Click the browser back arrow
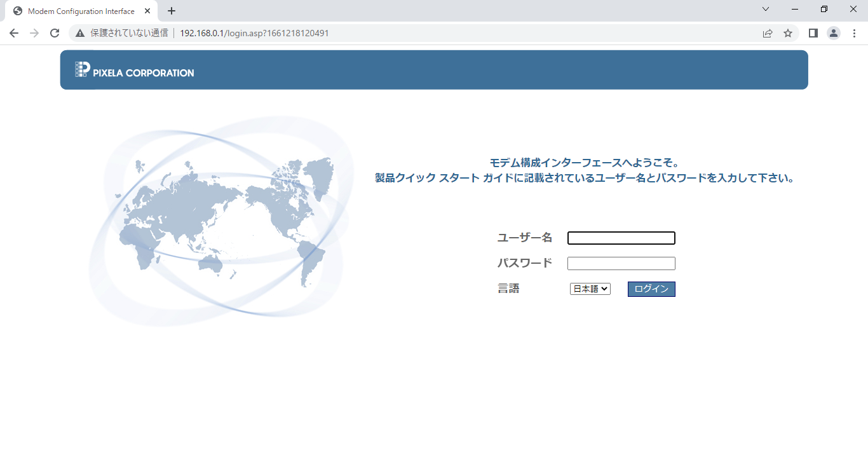This screenshot has height=457, width=868. click(14, 33)
